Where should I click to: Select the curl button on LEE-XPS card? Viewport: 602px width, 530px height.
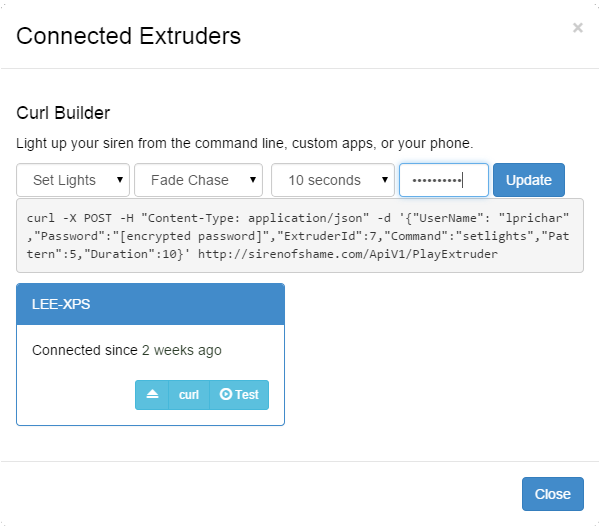coord(189,395)
